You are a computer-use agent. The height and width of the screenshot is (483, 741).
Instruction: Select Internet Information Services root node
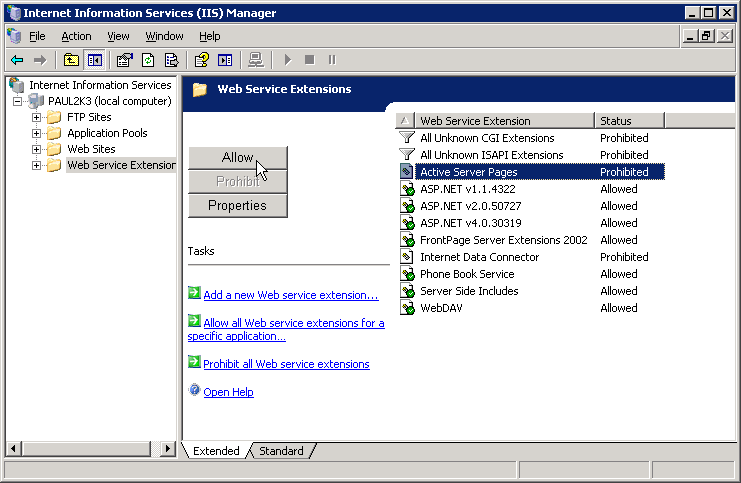click(x=100, y=85)
